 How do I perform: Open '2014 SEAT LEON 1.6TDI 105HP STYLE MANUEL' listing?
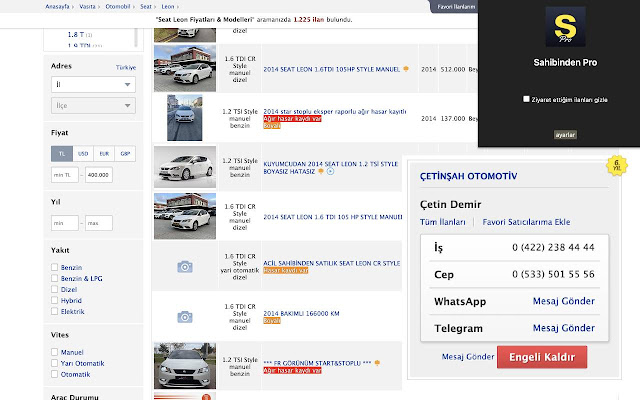coord(332,69)
